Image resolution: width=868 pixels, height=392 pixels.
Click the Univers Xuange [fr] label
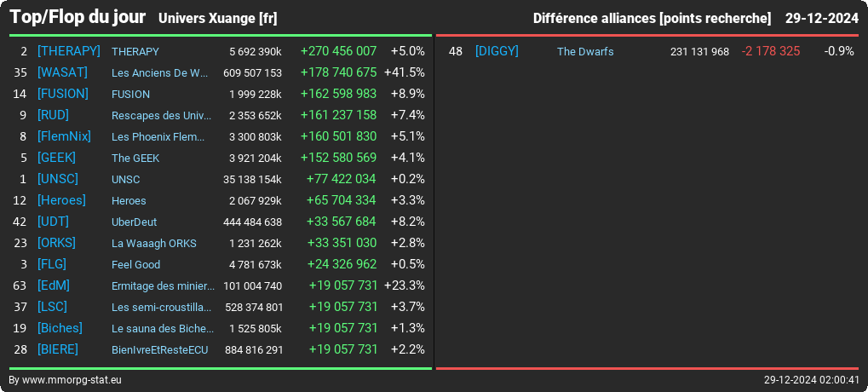[217, 18]
